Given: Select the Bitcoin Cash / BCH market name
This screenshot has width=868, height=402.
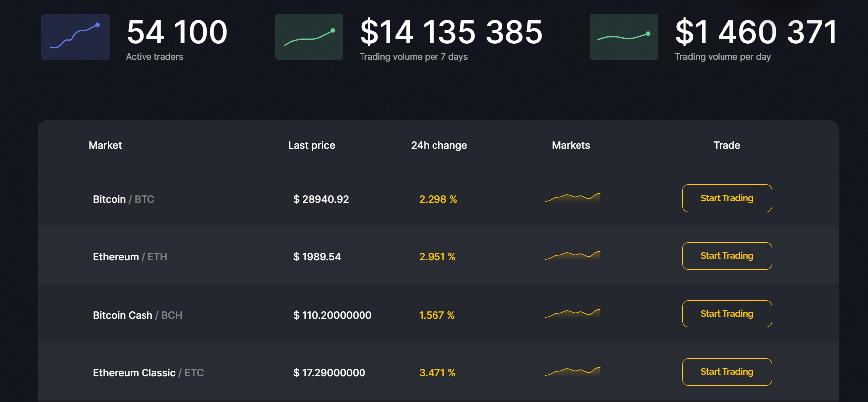Looking at the screenshot, I should click(138, 315).
